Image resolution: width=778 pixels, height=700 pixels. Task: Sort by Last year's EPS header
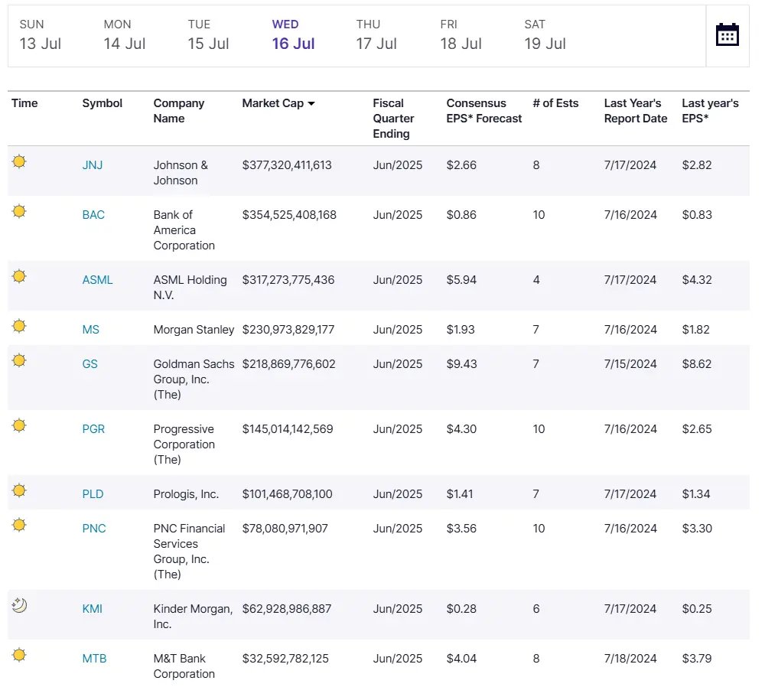(x=710, y=111)
